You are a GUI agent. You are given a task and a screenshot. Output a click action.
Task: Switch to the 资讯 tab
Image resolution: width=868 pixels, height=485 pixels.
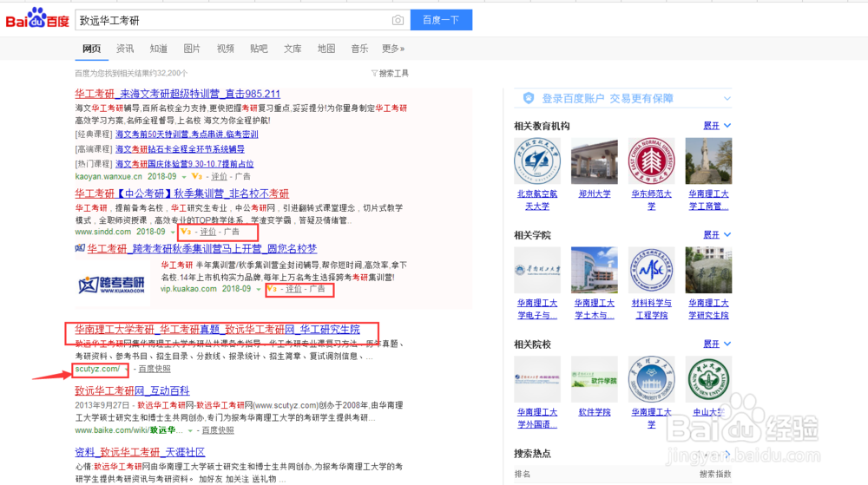125,49
